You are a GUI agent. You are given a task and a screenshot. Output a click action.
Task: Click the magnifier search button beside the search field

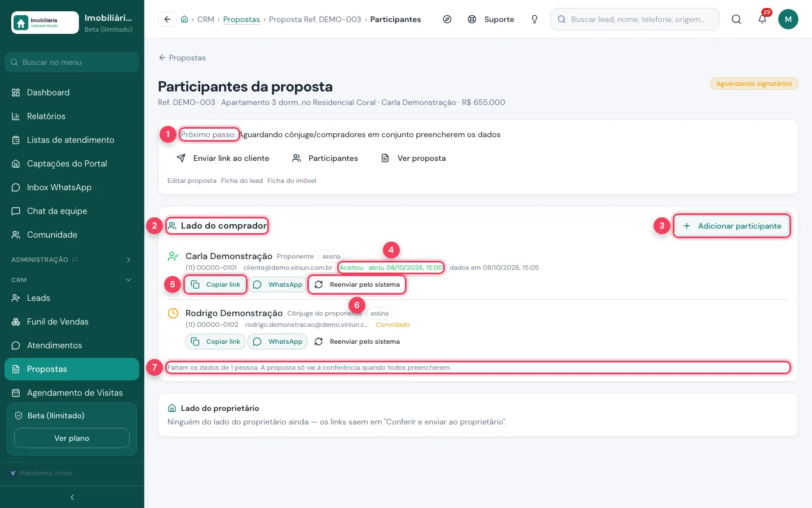(736, 19)
